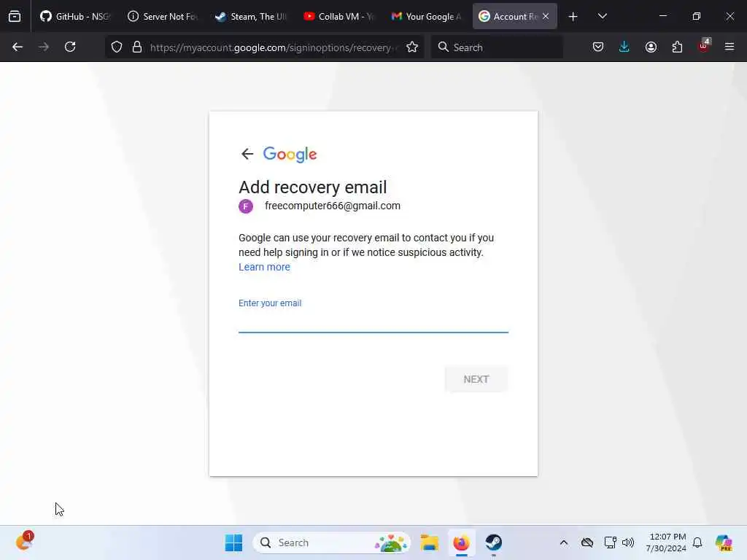Open the volume speaker control
Image resolution: width=747 pixels, height=560 pixels.
click(628, 542)
